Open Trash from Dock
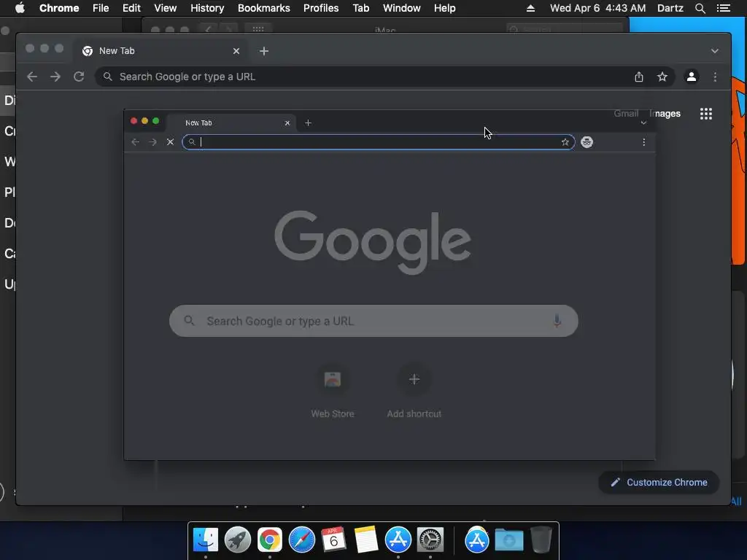Screen dimensions: 747x560 coord(541,540)
